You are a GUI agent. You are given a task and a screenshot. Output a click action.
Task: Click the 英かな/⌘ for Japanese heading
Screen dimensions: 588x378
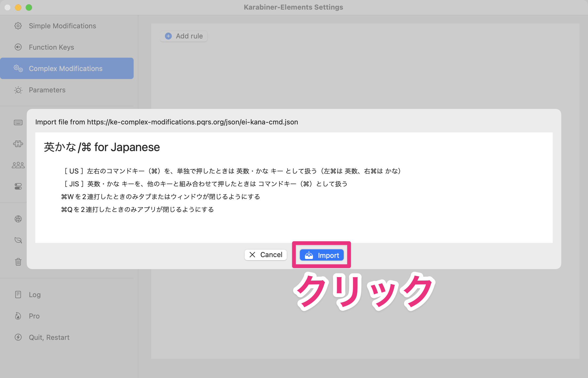(x=102, y=147)
